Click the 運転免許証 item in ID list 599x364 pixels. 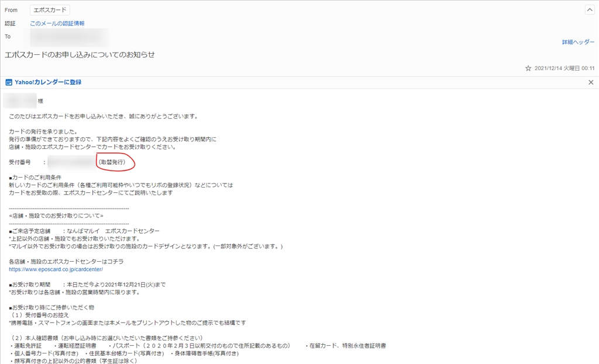(x=28, y=346)
